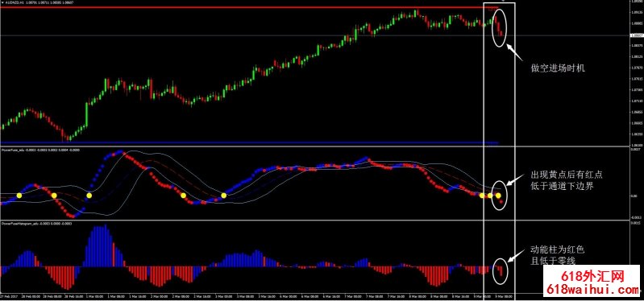The width and height of the screenshot is (644, 301).
Task: Open the 618waihui.com watermark link
Action: click(x=592, y=290)
